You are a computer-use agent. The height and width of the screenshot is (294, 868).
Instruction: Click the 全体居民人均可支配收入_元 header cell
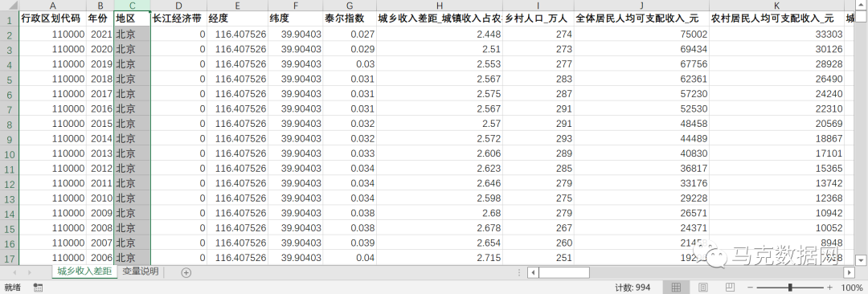coord(641,18)
